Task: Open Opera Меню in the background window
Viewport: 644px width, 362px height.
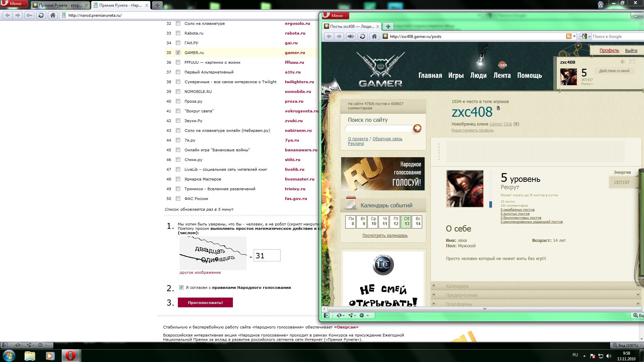Action: 14,4
